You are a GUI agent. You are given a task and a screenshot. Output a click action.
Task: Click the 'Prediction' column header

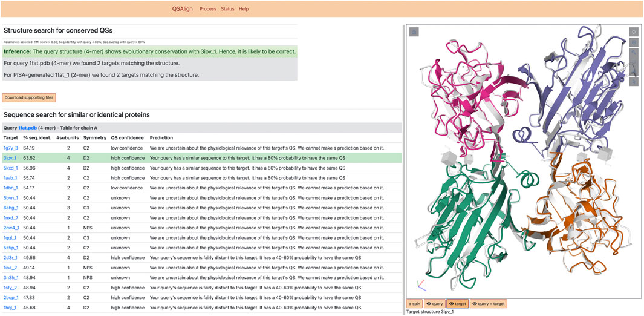coord(161,137)
